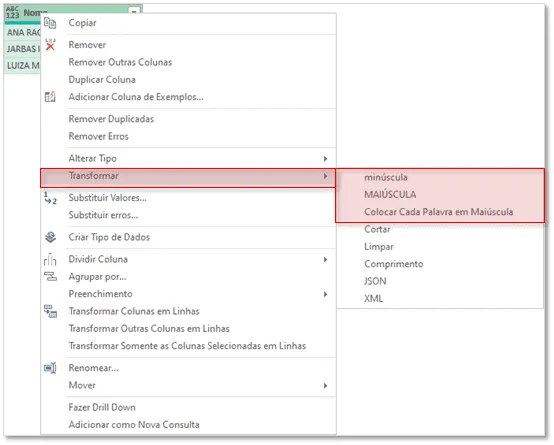The width and height of the screenshot is (554, 445).
Task: Select Colocar Cada Palavra em Maiúscula
Action: click(x=438, y=212)
